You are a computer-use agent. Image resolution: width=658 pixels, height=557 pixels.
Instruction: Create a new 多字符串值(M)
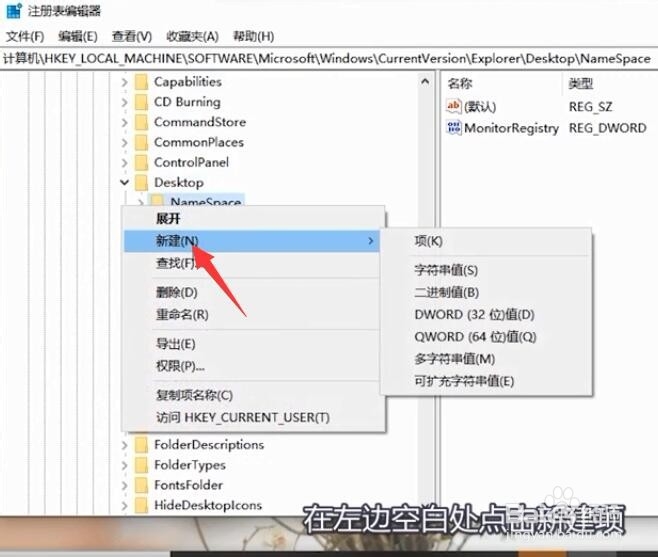[486, 359]
